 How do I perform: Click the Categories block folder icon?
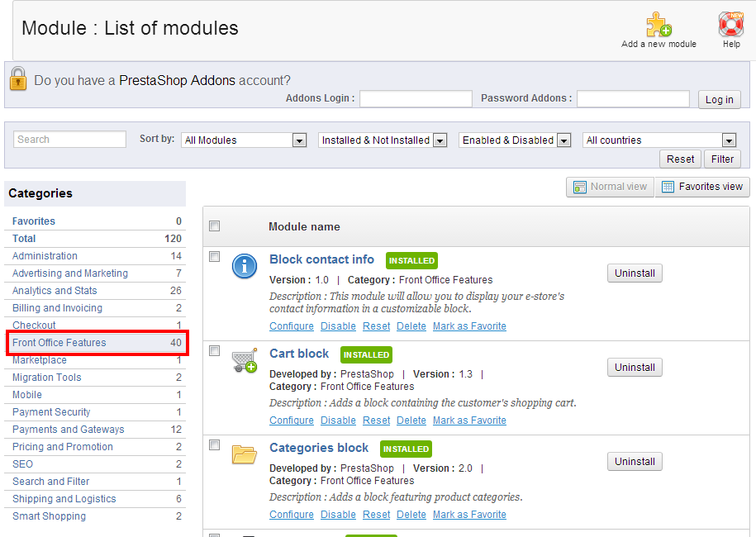[x=245, y=454]
